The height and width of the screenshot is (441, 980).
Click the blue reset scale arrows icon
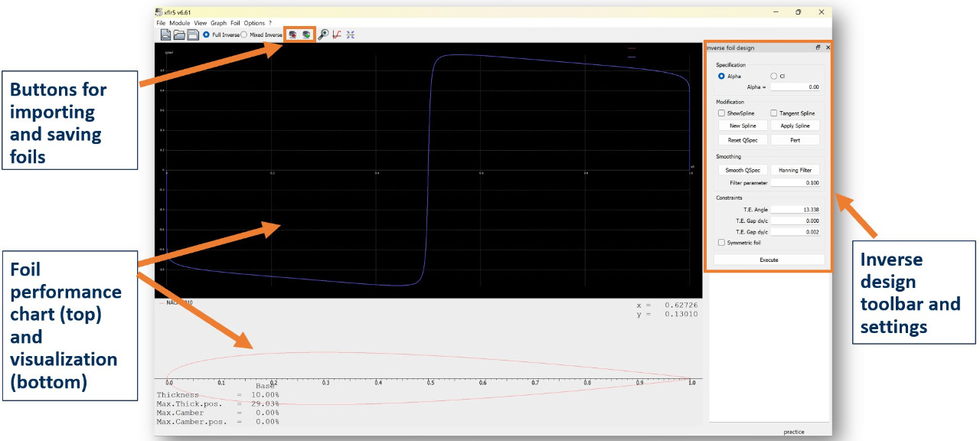click(351, 34)
